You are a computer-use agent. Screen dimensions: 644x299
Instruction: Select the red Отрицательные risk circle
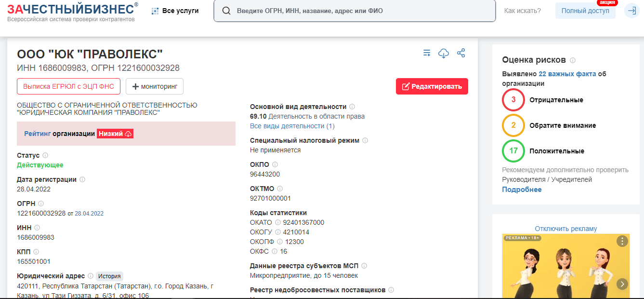513,100
